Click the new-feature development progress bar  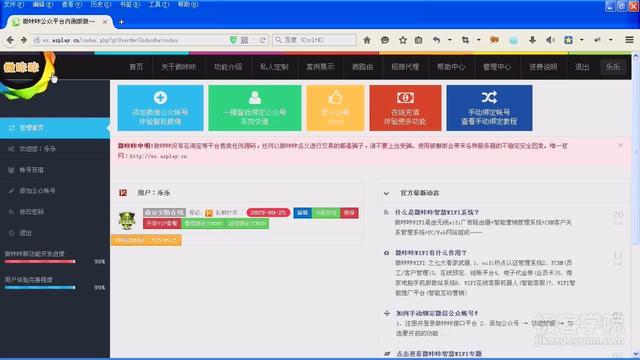[x=40, y=261]
